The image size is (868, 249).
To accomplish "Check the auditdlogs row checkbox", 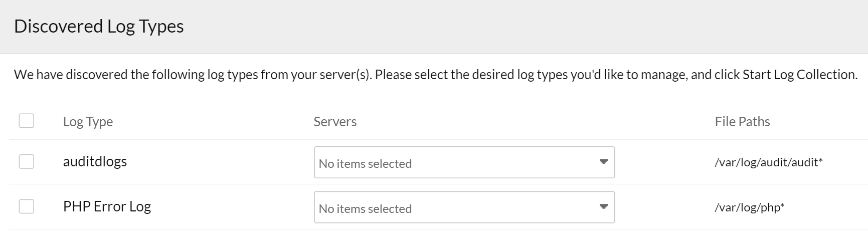I will click(x=27, y=161).
